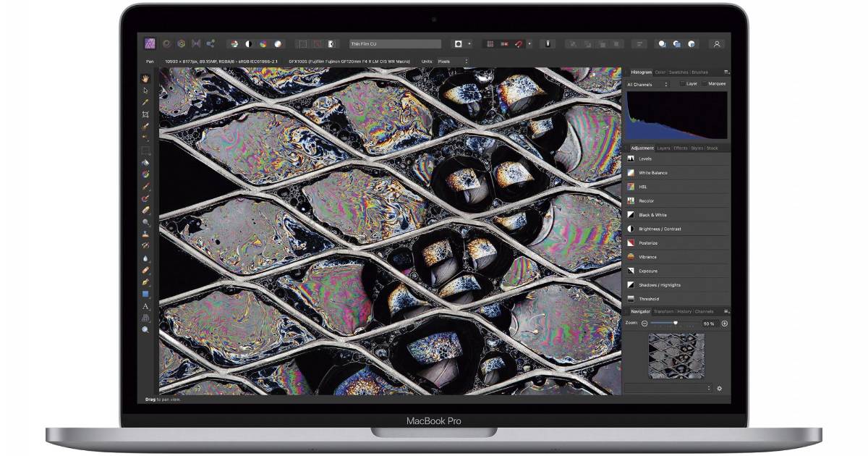Enable the Layer checkbox in Histogram

(681, 84)
